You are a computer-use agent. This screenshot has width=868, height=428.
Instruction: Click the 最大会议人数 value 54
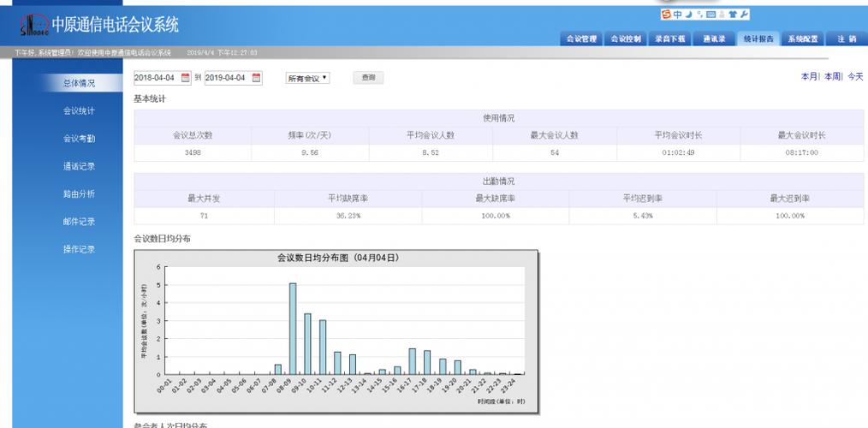point(555,153)
